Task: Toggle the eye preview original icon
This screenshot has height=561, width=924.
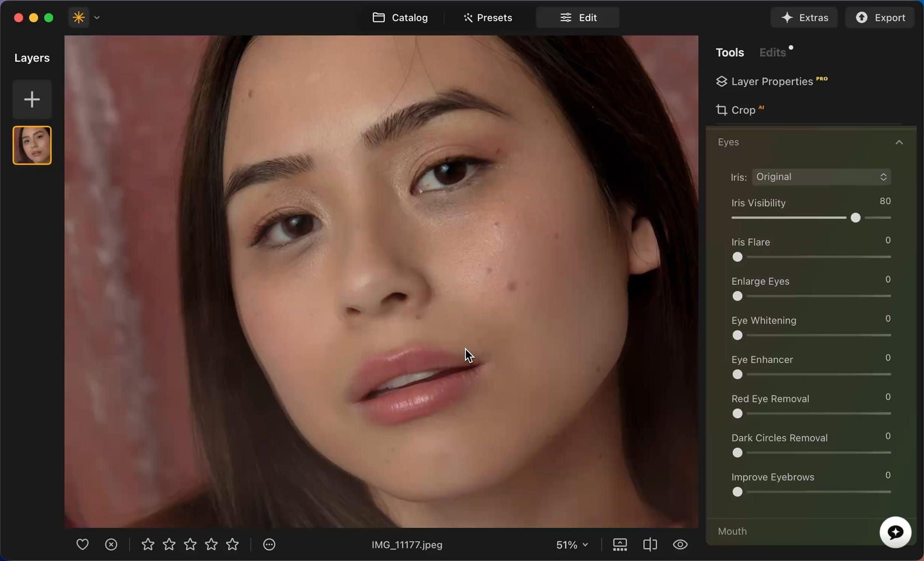Action: (680, 544)
